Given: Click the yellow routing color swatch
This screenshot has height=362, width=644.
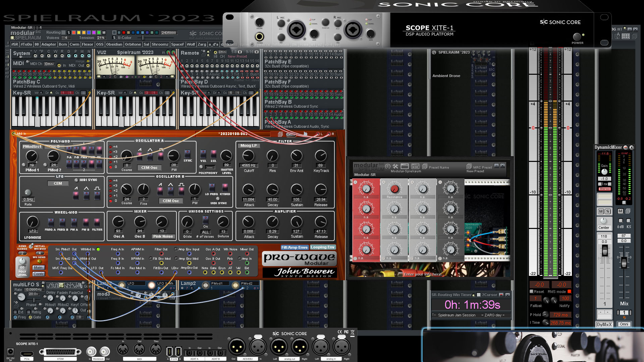Looking at the screenshot, I should pos(79,33).
